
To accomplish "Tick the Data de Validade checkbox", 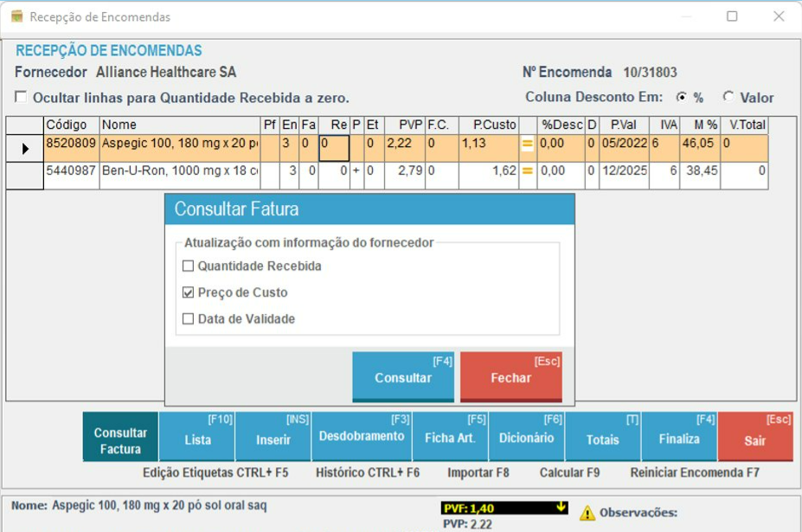I will pos(189,319).
